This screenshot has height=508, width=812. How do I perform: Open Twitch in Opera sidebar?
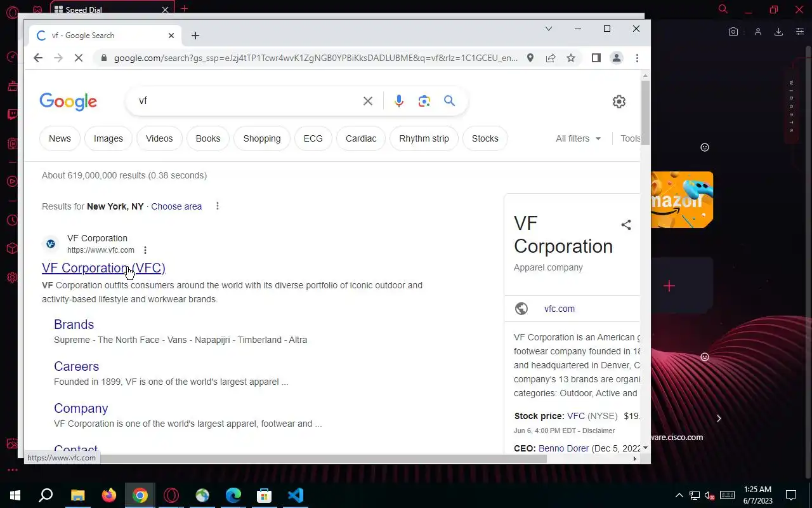(x=12, y=116)
